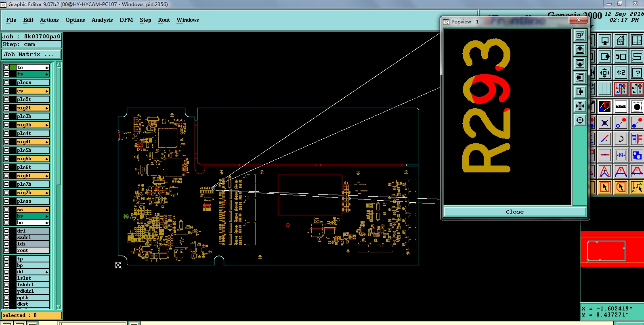Click layer list scrollbar up arrow

pyautogui.click(x=59, y=65)
